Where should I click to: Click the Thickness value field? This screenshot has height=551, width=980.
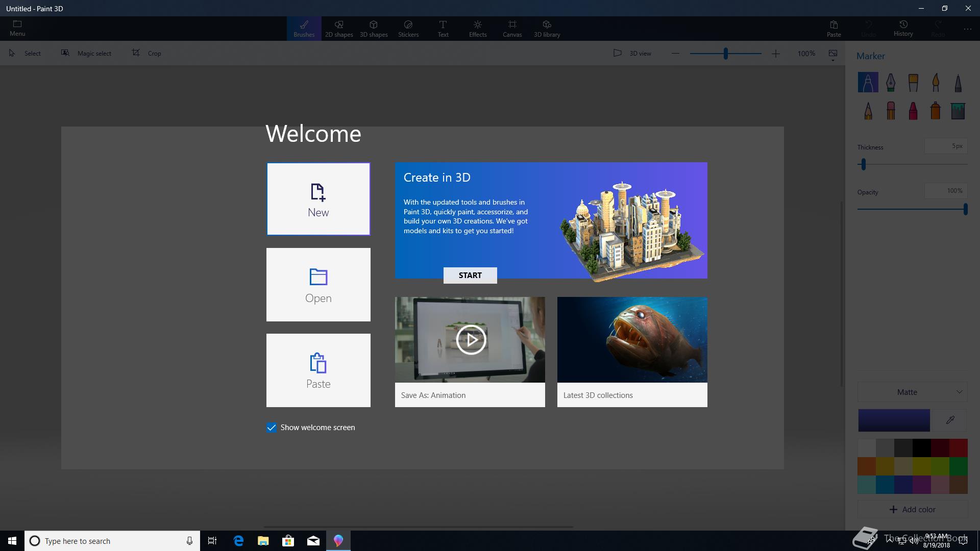[x=946, y=146]
